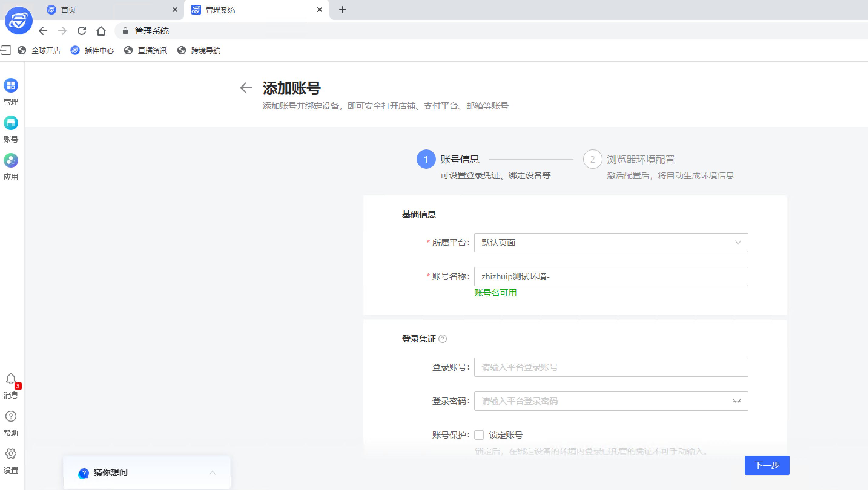Click the 跨境导航 globe icon
This screenshot has width=868, height=490.
pyautogui.click(x=182, y=51)
